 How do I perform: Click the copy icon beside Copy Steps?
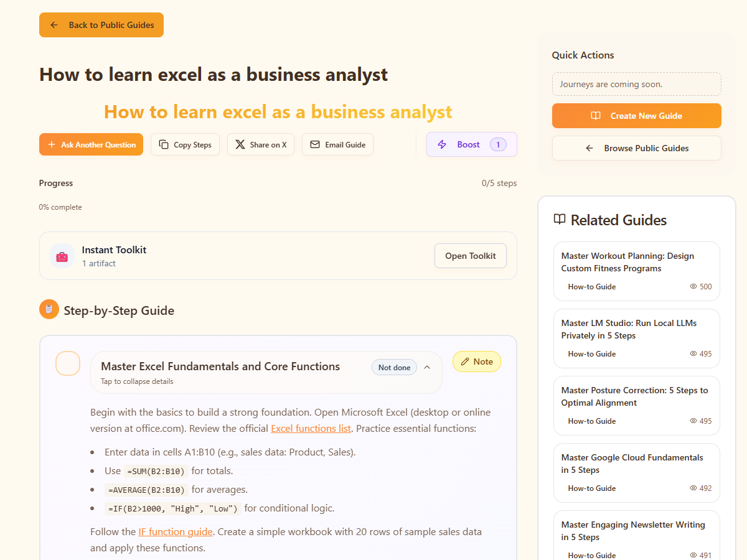point(164,144)
